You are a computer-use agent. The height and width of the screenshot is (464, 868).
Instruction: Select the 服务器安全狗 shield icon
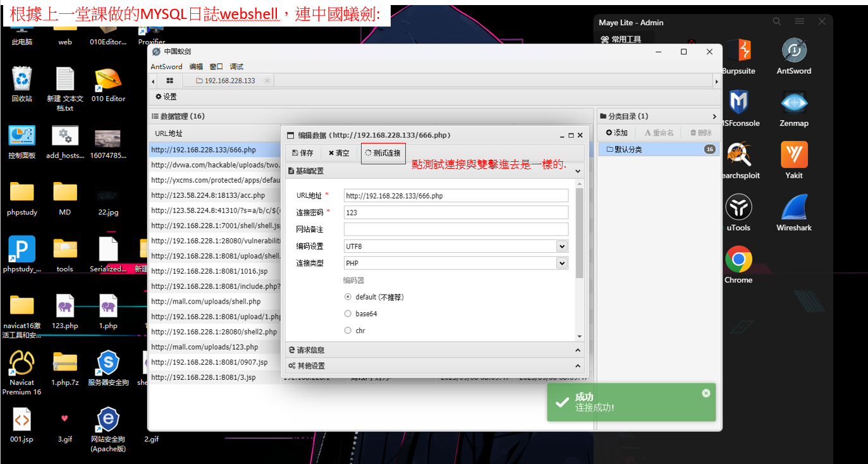[x=108, y=363]
